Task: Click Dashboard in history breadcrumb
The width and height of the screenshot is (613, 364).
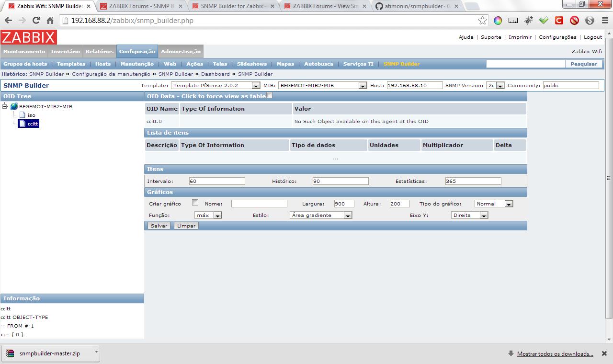Action: pos(216,74)
